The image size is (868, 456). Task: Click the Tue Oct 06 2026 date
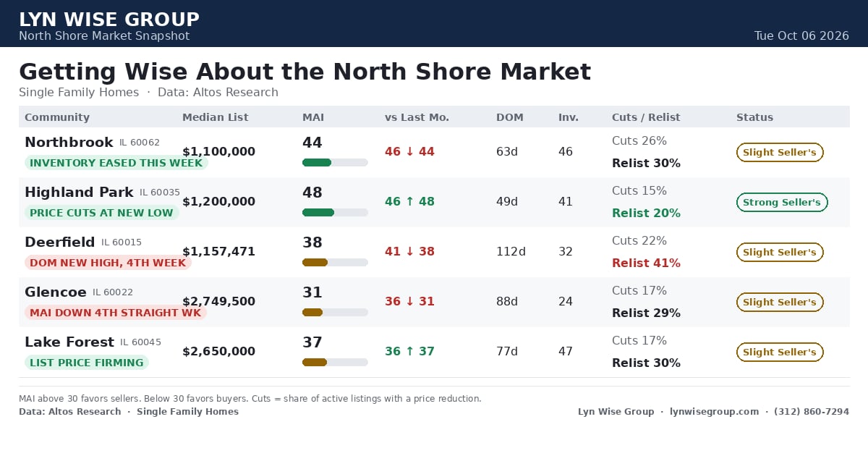coord(801,36)
